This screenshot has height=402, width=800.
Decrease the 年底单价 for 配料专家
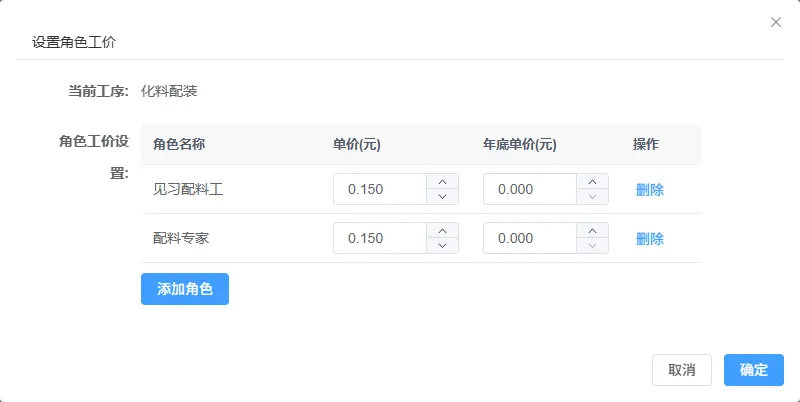click(592, 246)
